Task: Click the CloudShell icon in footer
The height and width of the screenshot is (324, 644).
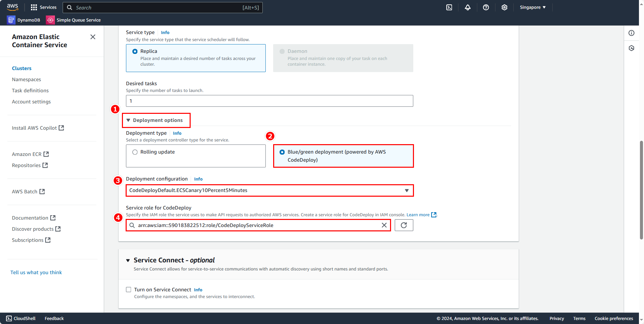Action: 9,319
